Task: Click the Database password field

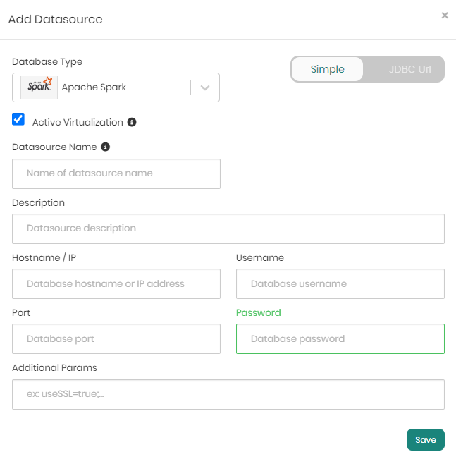Action: (x=340, y=338)
